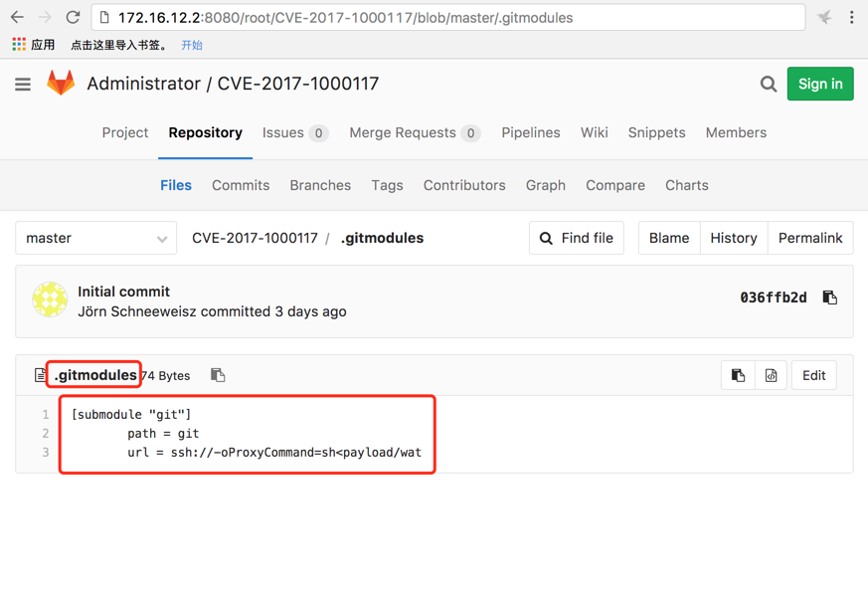The height and width of the screenshot is (592, 868).
Task: Click the Permalink button
Action: point(810,238)
